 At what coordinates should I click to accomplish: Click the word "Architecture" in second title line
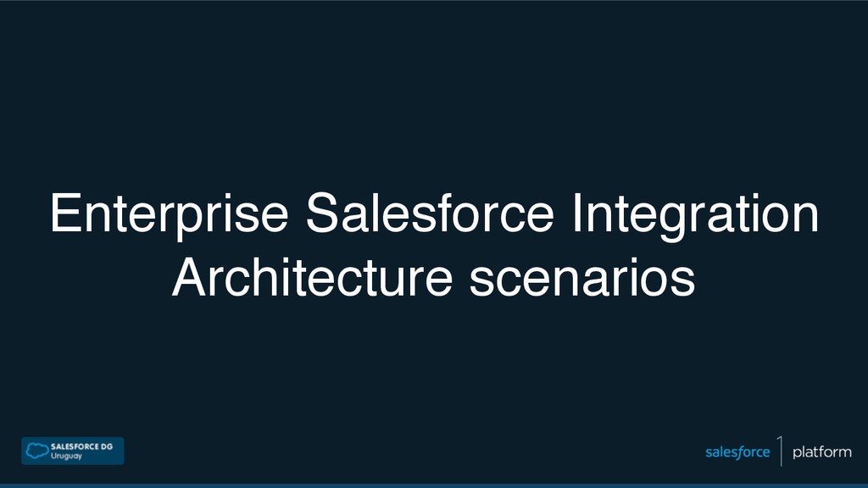(x=312, y=277)
